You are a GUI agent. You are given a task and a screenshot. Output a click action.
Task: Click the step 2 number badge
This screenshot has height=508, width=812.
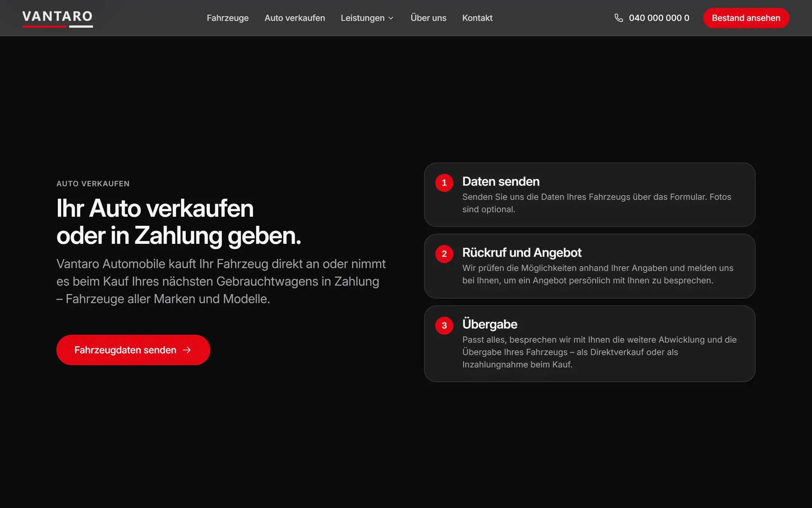[x=444, y=254]
